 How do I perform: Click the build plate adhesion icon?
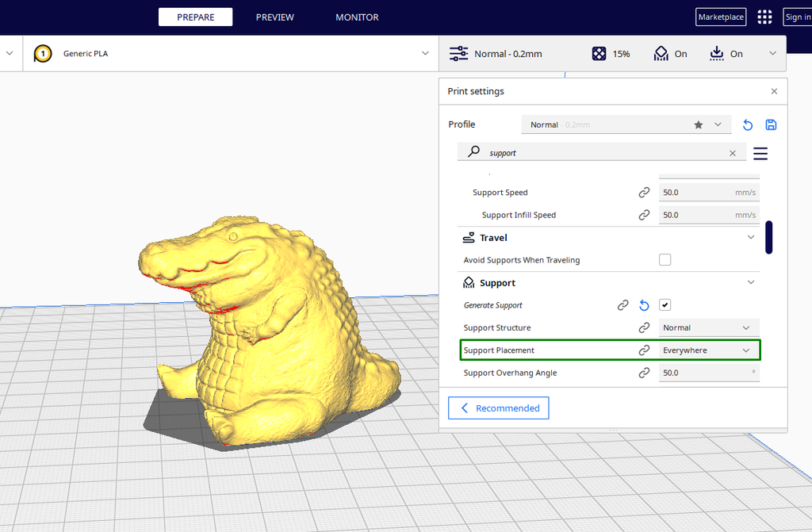(x=716, y=53)
